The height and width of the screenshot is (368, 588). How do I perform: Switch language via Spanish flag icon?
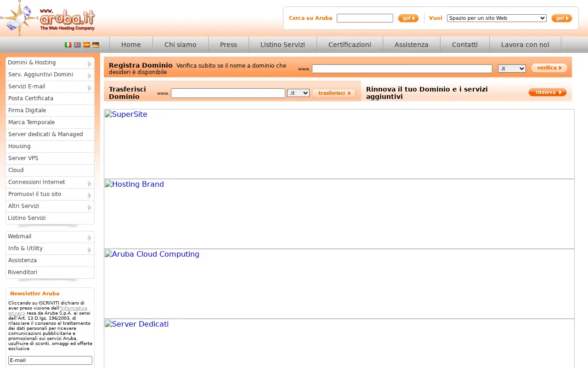pyautogui.click(x=86, y=45)
